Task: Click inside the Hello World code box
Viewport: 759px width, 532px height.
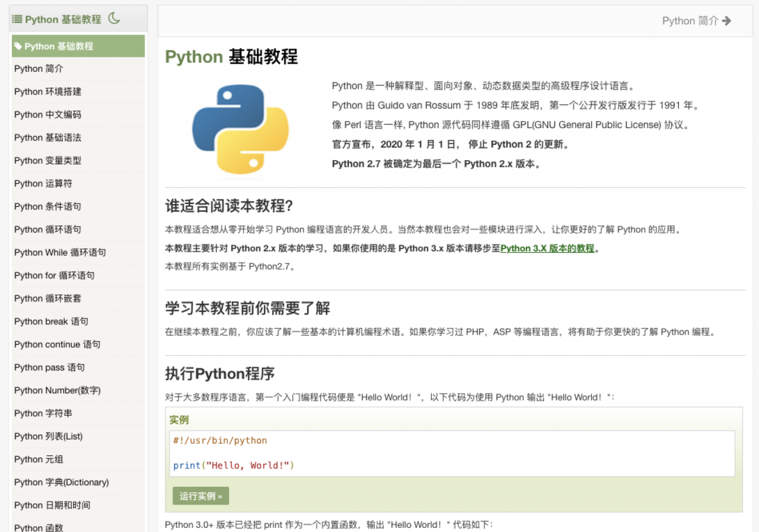Action: tap(452, 453)
